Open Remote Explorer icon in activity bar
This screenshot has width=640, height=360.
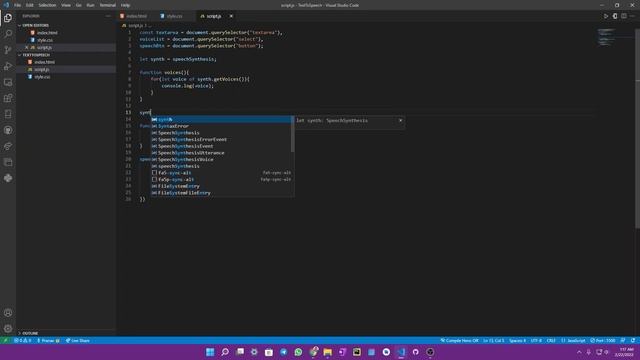click(x=8, y=82)
